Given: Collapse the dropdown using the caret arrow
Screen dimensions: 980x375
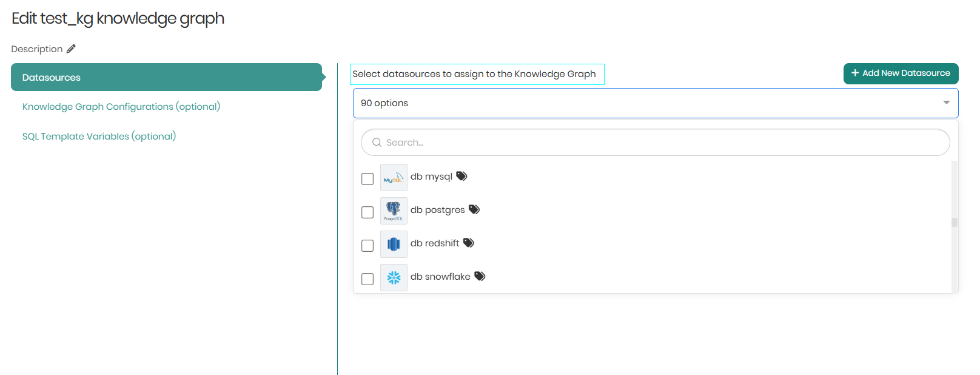Looking at the screenshot, I should coord(946,103).
